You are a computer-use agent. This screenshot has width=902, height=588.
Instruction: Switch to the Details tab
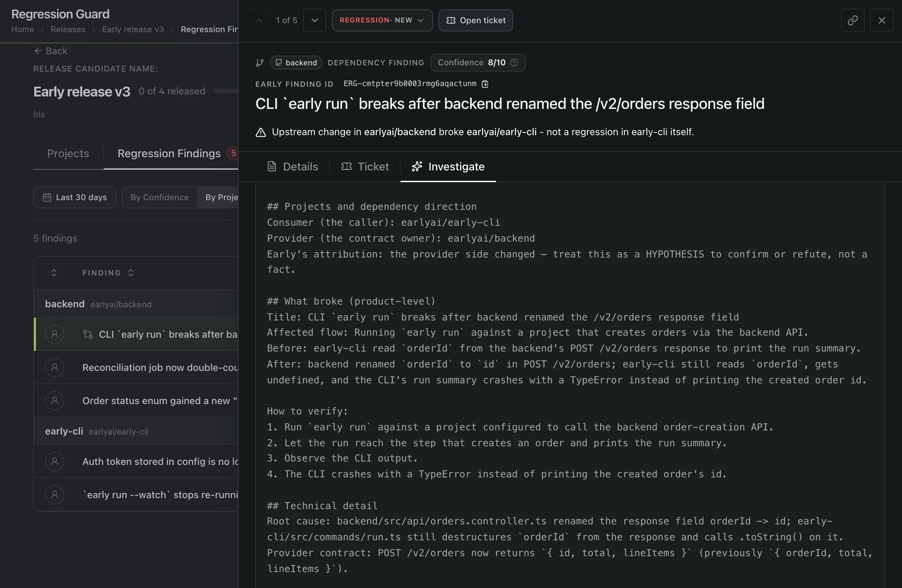pyautogui.click(x=293, y=167)
